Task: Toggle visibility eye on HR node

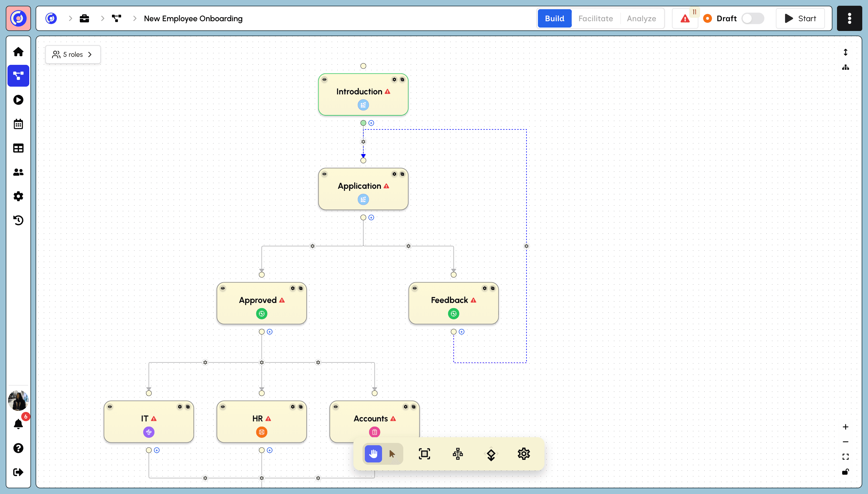Action: [223, 407]
